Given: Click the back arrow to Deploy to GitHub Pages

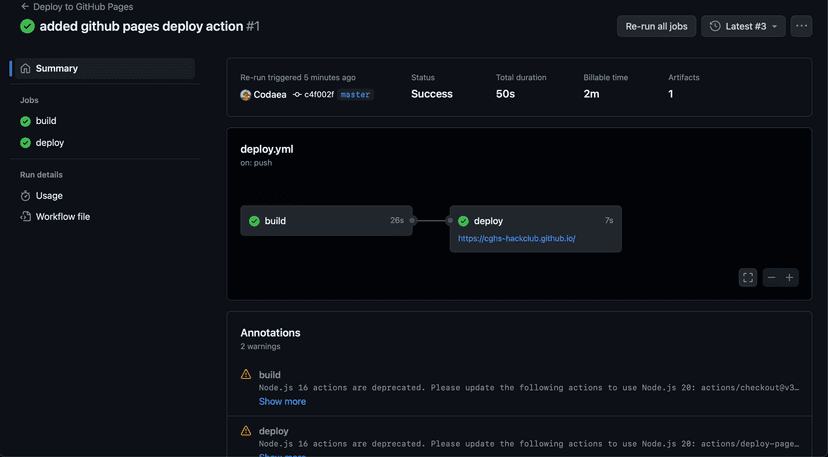Looking at the screenshot, I should [25, 6].
